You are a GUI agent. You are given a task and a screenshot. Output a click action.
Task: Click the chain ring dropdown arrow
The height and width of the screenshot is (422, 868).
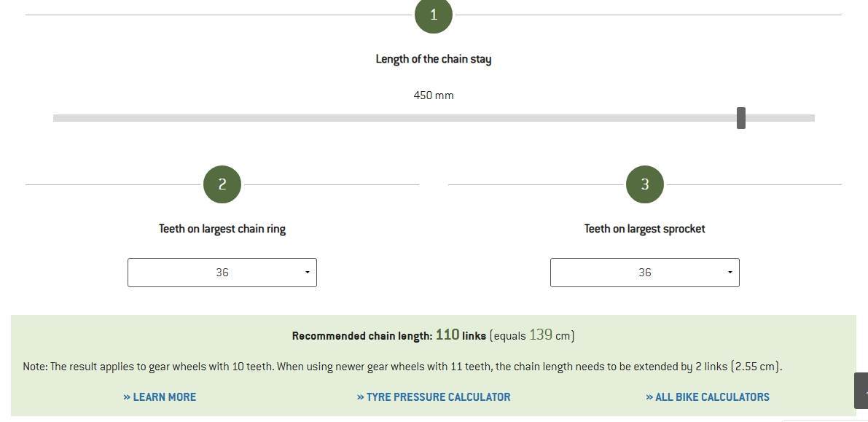(308, 273)
